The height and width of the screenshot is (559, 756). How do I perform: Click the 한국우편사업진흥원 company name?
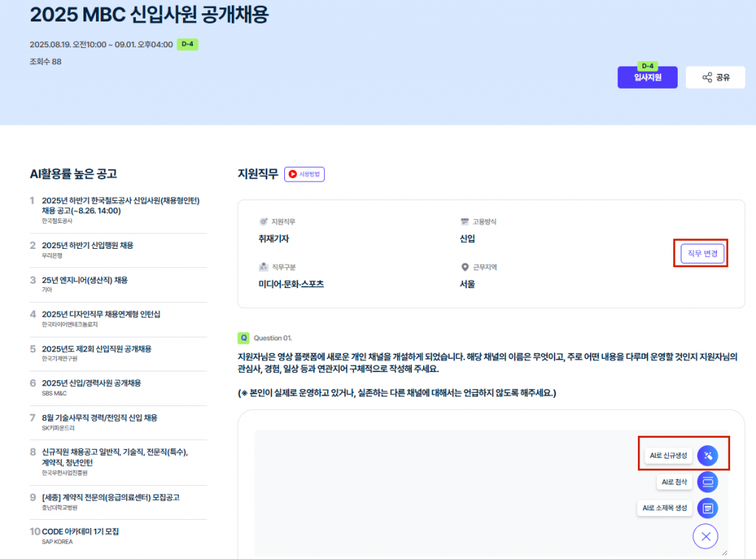click(65, 473)
